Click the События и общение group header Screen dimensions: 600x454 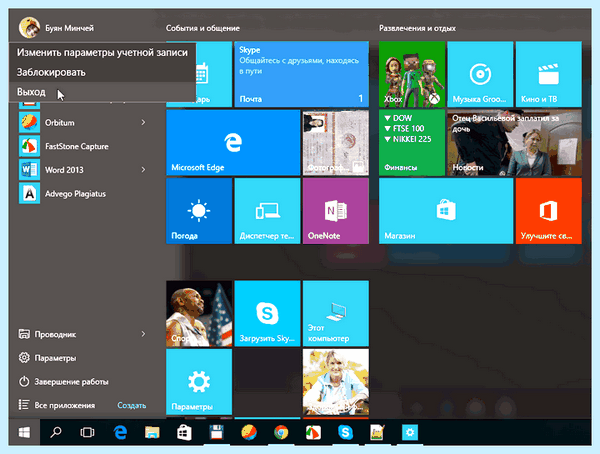[x=203, y=28]
